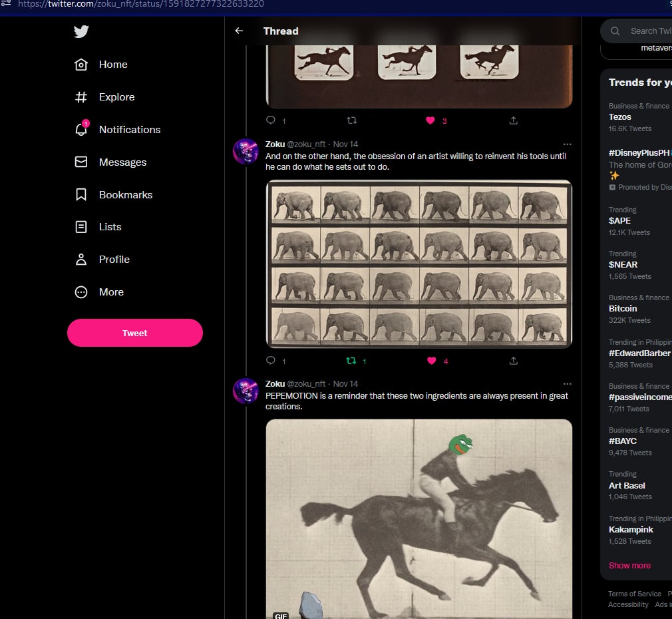672x619 pixels.
Task: Click the Home house icon
Action: (x=81, y=65)
